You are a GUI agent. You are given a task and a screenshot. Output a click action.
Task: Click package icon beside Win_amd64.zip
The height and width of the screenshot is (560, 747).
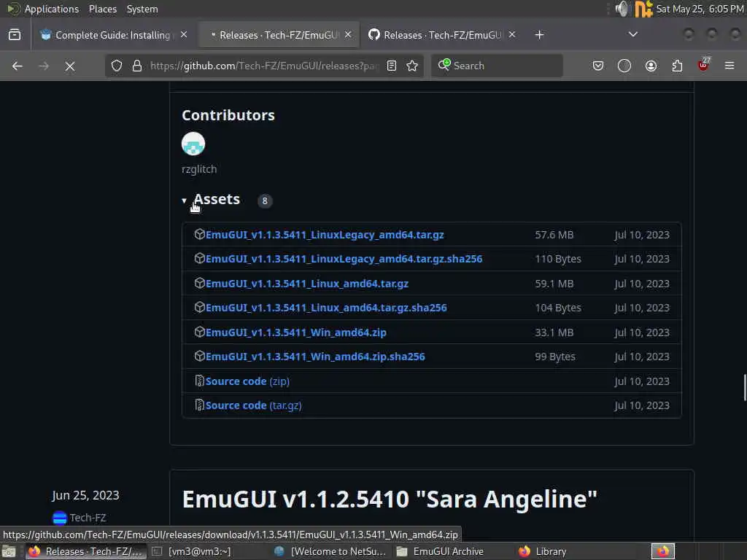[x=200, y=332]
